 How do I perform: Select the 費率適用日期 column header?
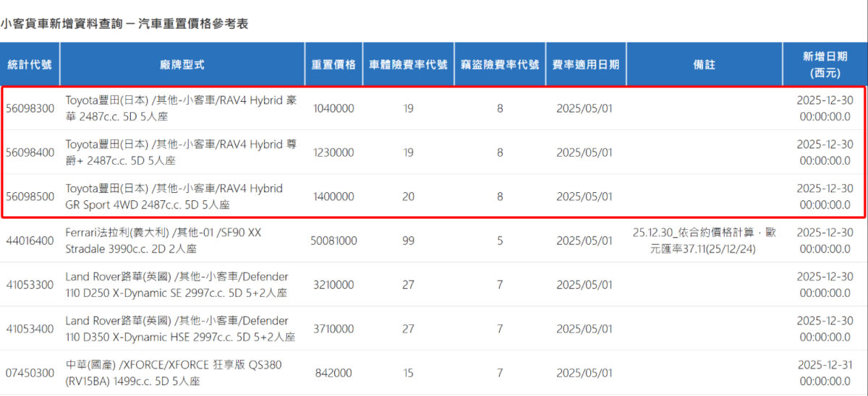click(x=585, y=64)
